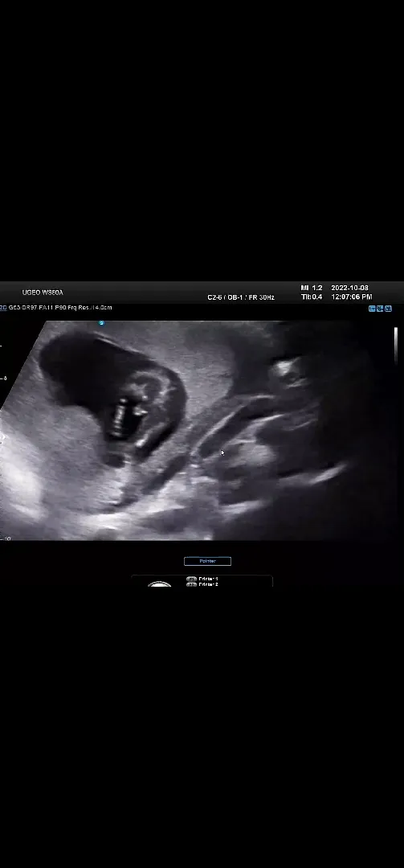Click the image parameters text beside 2D

(60, 307)
